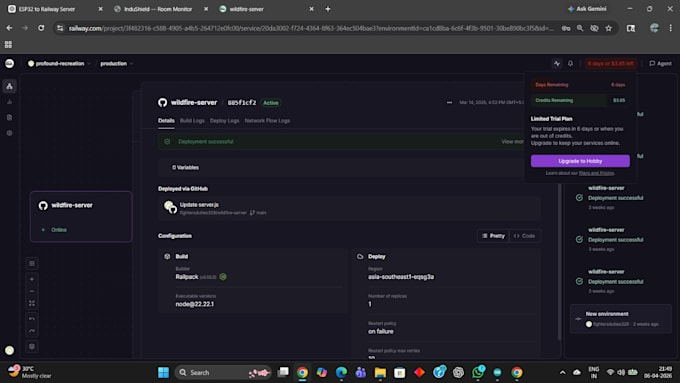Click View more on deployment banner
The image size is (680, 383).
tap(512, 141)
